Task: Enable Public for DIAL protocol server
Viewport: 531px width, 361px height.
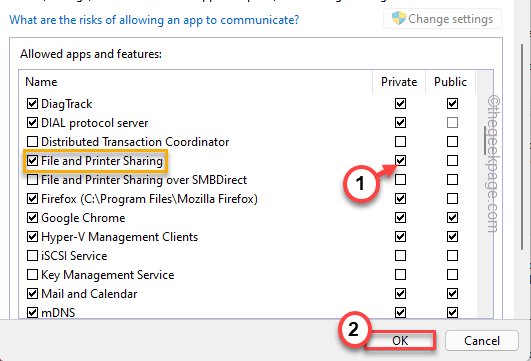Action: [x=452, y=123]
